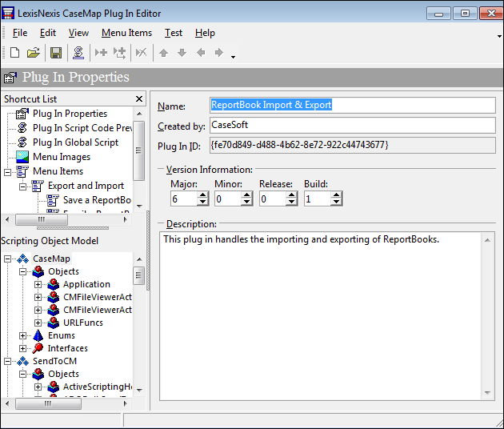Decrease the Build version number
Image resolution: width=504 pixels, height=429 pixels.
pyautogui.click(x=336, y=202)
